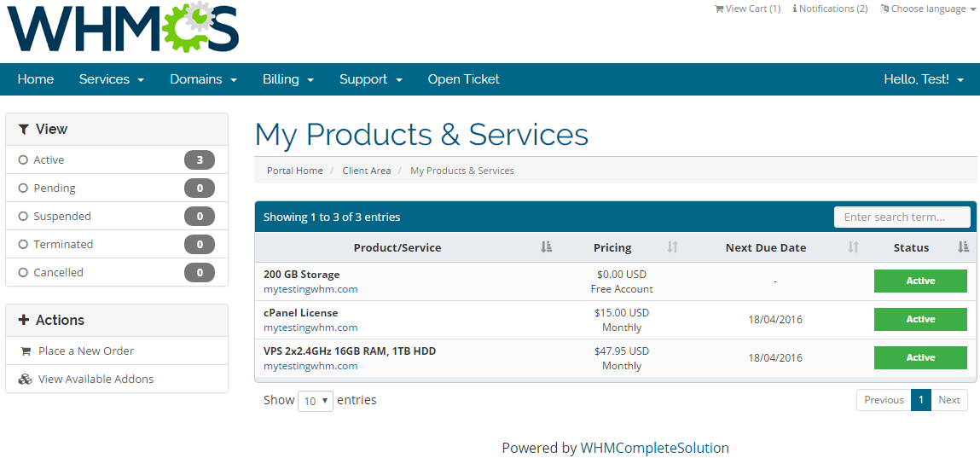Expand the Services menu
This screenshot has height=458, width=980.
point(112,79)
